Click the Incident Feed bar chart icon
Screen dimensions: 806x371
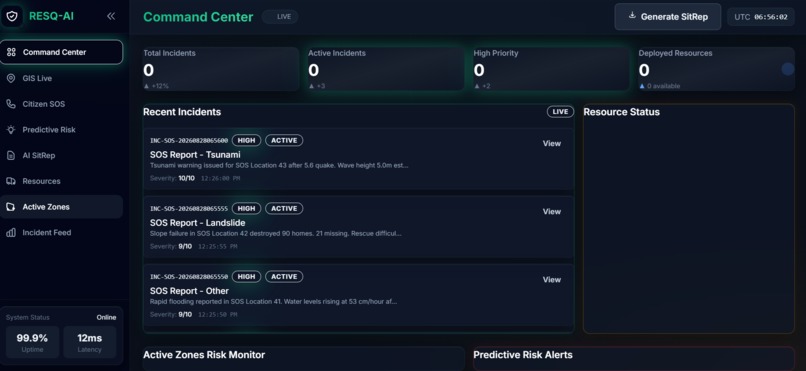[x=11, y=232]
